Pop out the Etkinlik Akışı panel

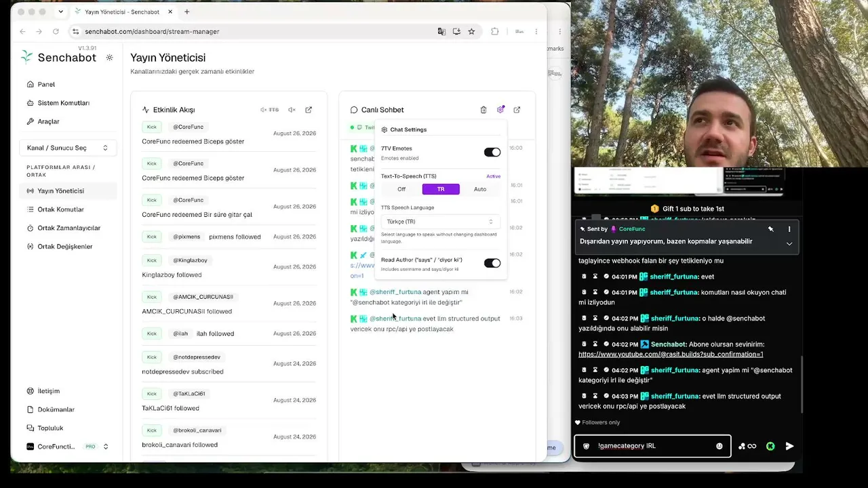[x=309, y=110]
